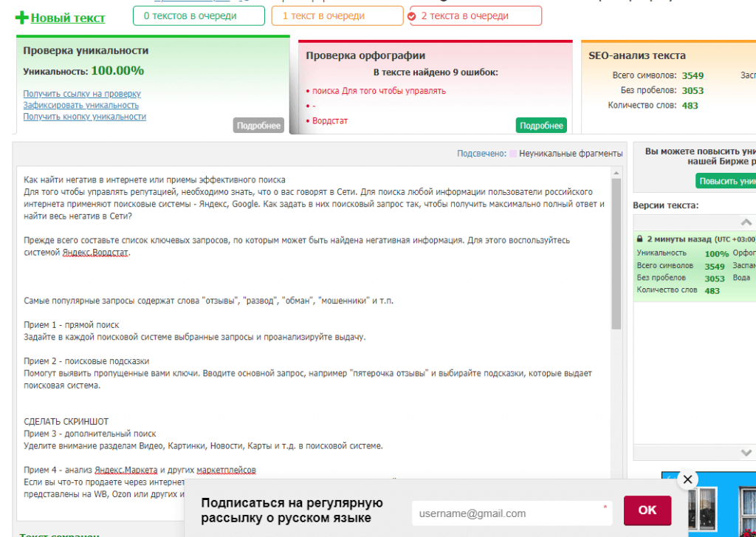Switch to the Проверка орфографии tab
Viewport: 756px width, 537px height.
click(x=365, y=55)
